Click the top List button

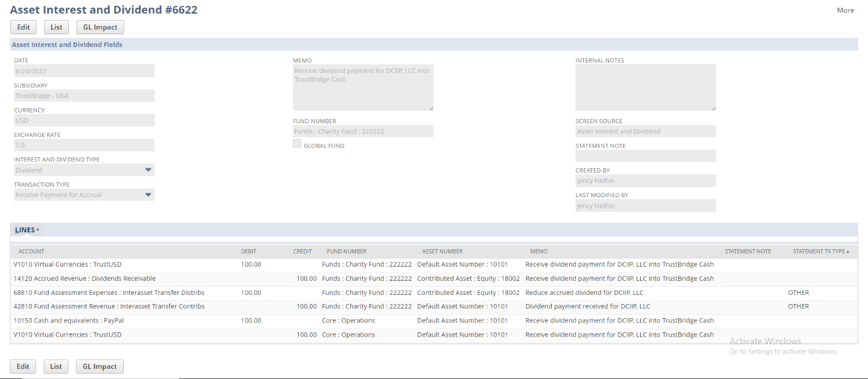pyautogui.click(x=56, y=27)
